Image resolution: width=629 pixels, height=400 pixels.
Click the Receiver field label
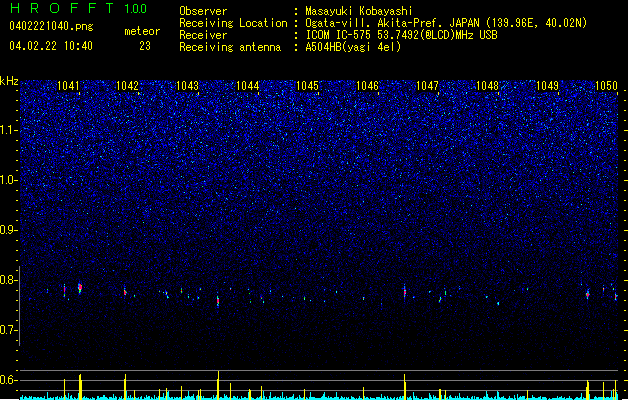click(x=203, y=35)
